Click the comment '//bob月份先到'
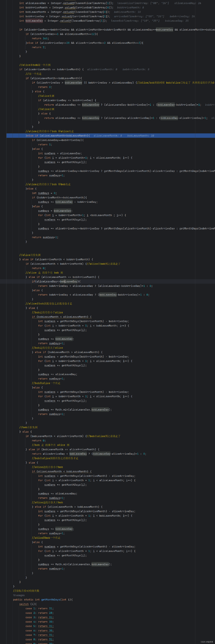 click(28, 427)
